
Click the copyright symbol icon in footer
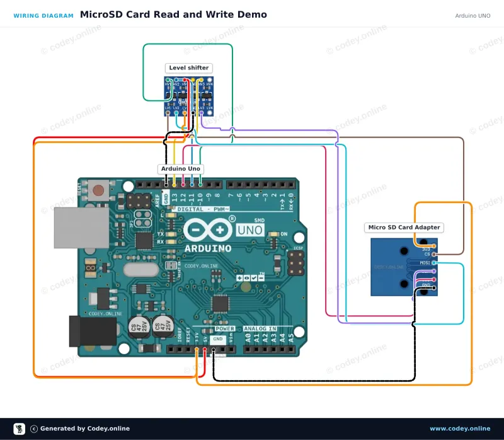click(34, 429)
